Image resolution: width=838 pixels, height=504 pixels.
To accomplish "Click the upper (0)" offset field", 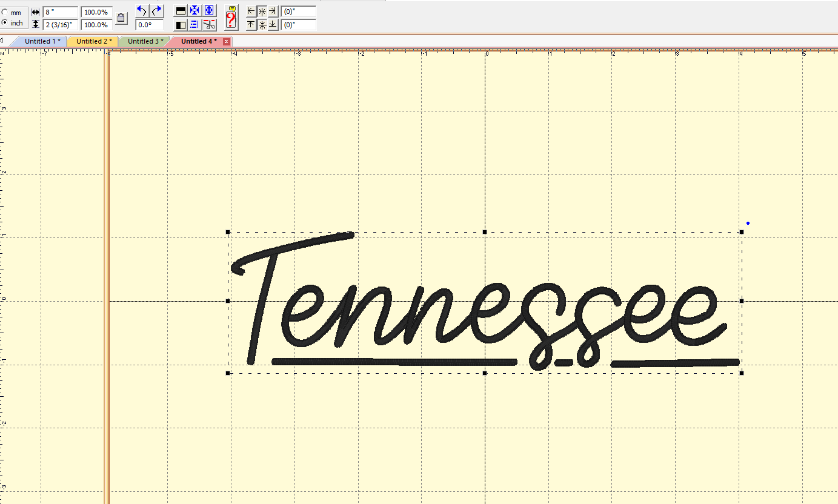I will coord(299,12).
